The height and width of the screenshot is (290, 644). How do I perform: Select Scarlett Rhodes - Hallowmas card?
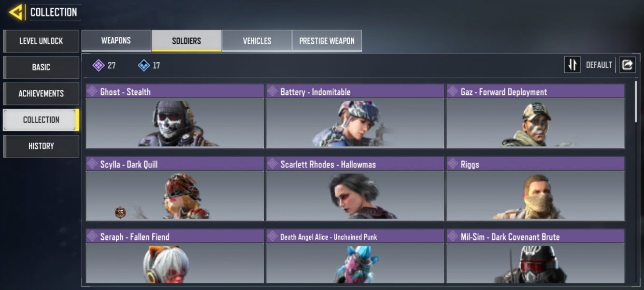coord(355,188)
